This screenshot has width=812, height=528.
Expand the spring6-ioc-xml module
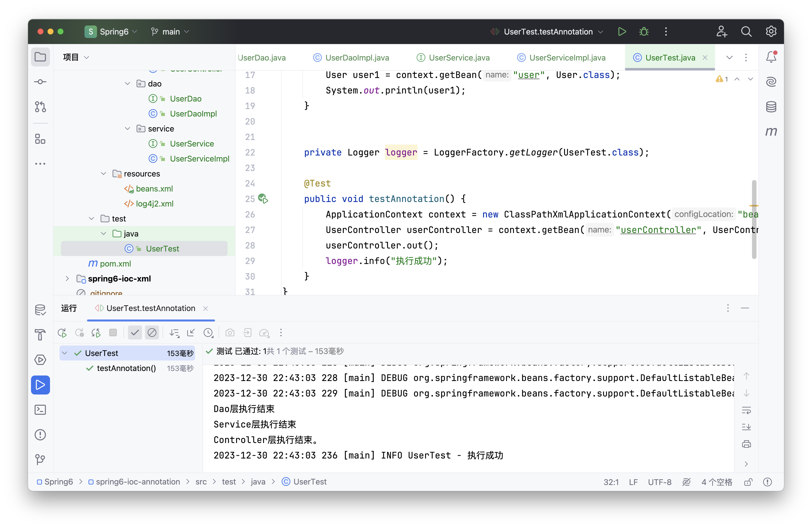[x=67, y=279]
